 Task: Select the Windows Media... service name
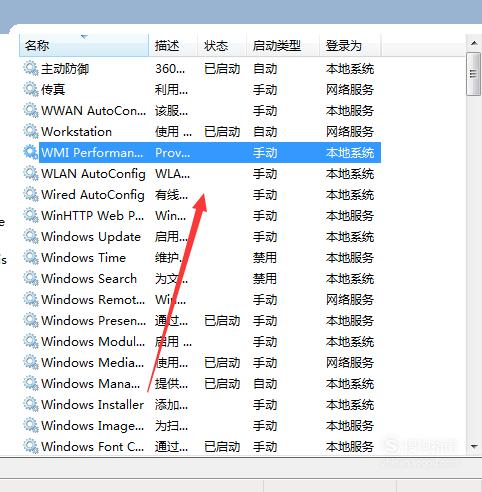pos(93,363)
